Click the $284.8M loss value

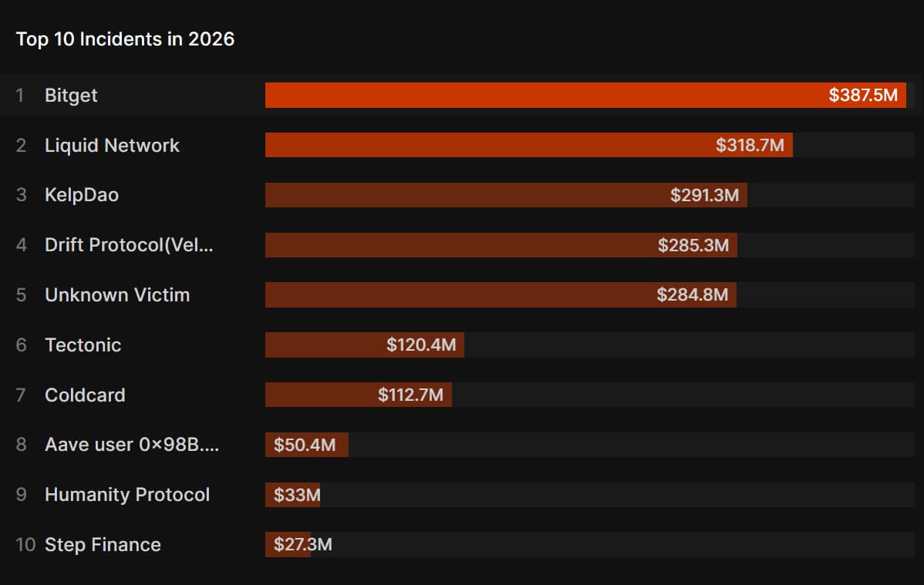point(693,294)
